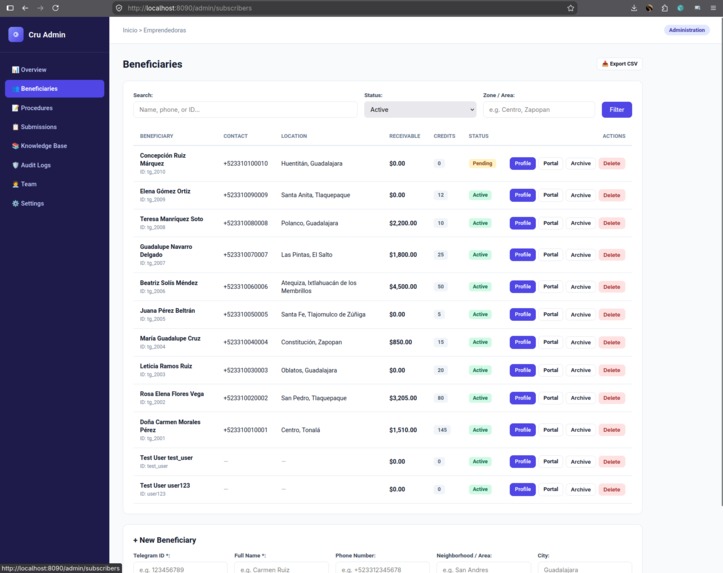723x573 pixels.
Task: Click location Constitución, Zapopan
Action: click(311, 342)
